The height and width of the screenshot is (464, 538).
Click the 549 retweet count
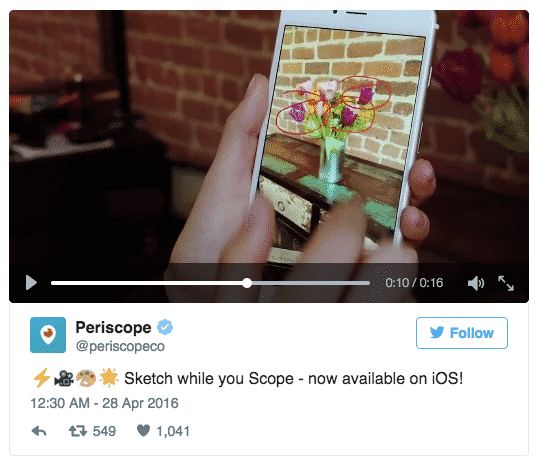point(104,431)
